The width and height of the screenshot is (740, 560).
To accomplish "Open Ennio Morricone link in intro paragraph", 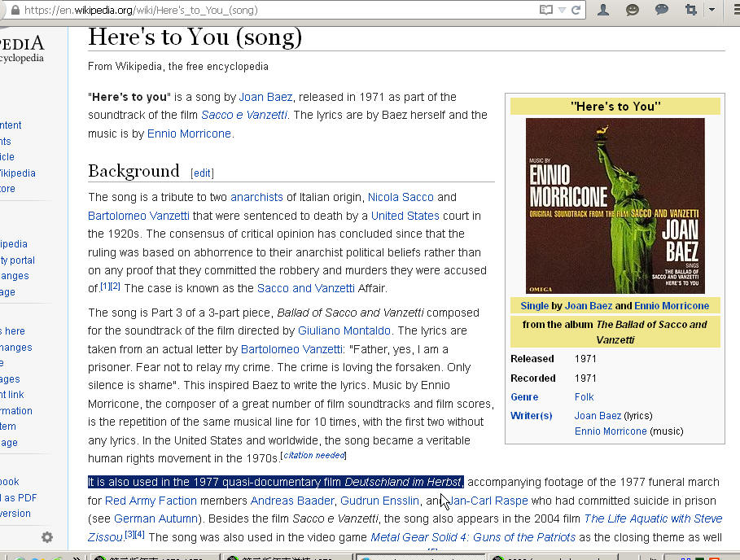I will click(189, 133).
